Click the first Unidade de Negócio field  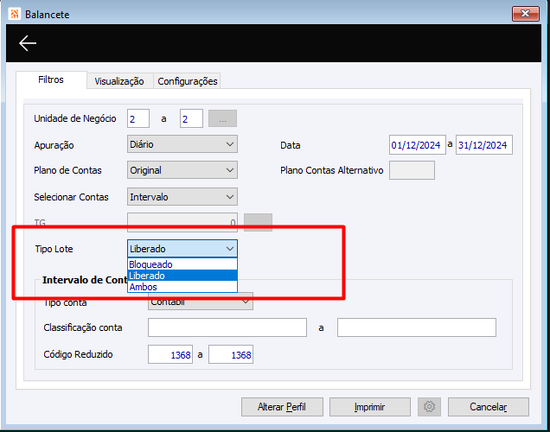(139, 119)
